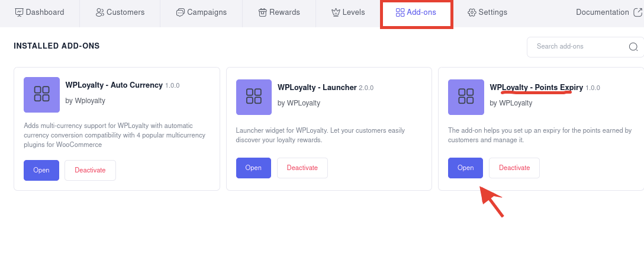Image resolution: width=644 pixels, height=272 pixels.
Task: Click the Points Expiry add-on grid icon
Action: [466, 97]
